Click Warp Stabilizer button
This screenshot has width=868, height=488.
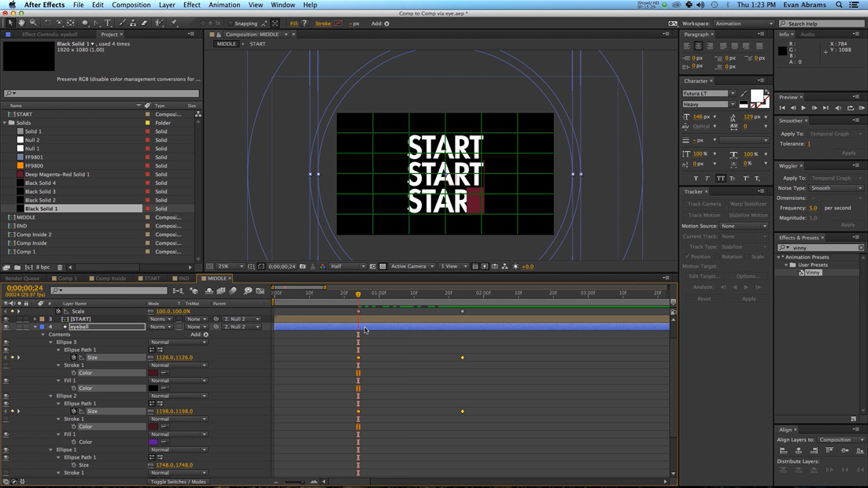(748, 205)
